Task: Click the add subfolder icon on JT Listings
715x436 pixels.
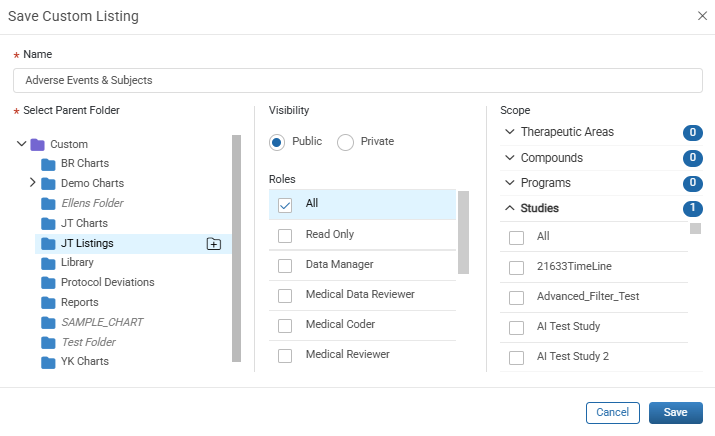Action: (214, 244)
